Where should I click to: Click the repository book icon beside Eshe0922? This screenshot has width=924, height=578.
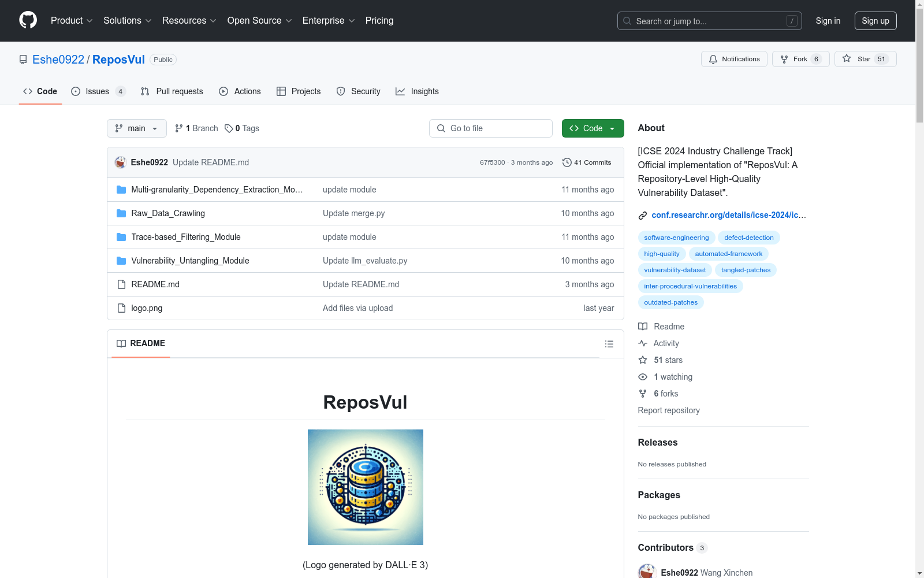[x=23, y=60]
